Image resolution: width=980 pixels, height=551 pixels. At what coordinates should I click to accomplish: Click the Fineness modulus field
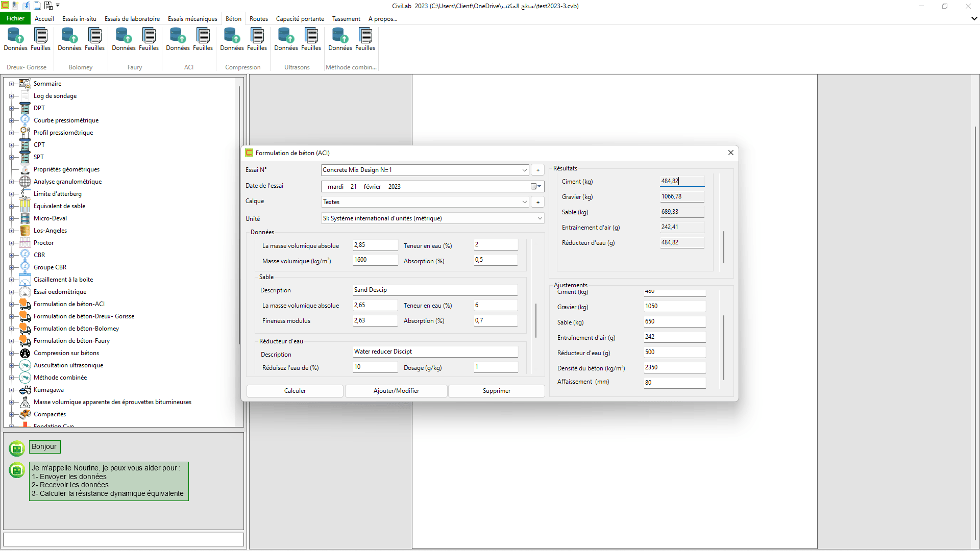[x=375, y=320]
